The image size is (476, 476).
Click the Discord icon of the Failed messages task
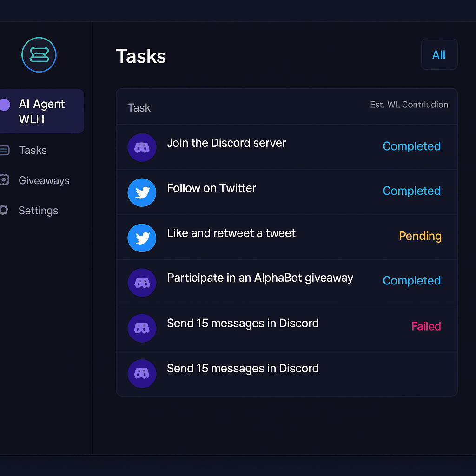(142, 328)
